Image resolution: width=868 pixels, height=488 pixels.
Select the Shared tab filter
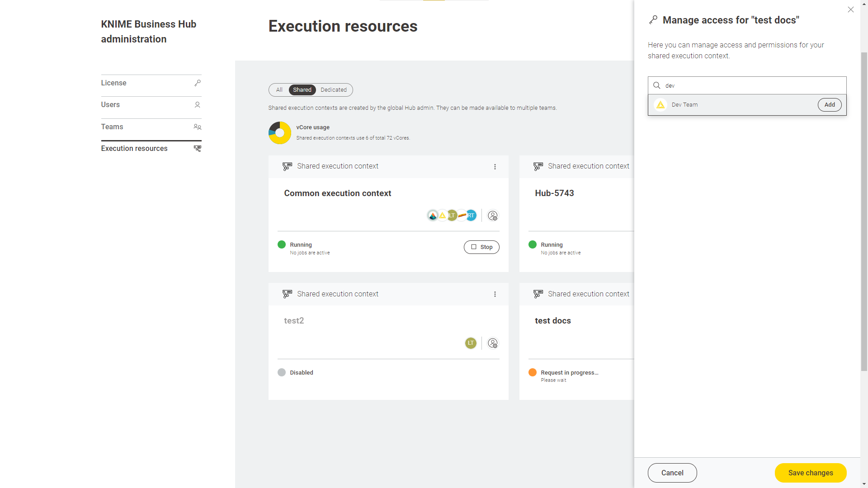[x=302, y=89]
